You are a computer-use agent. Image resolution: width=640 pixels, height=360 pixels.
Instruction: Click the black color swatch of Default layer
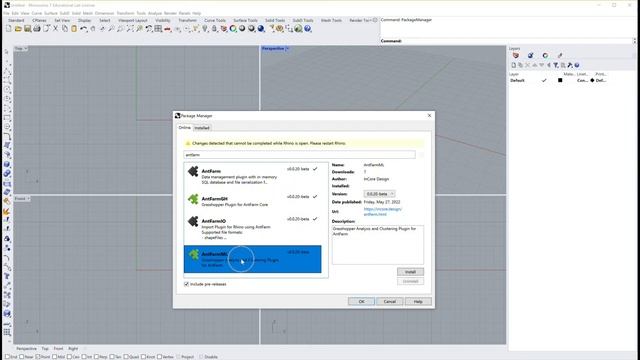tap(560, 80)
